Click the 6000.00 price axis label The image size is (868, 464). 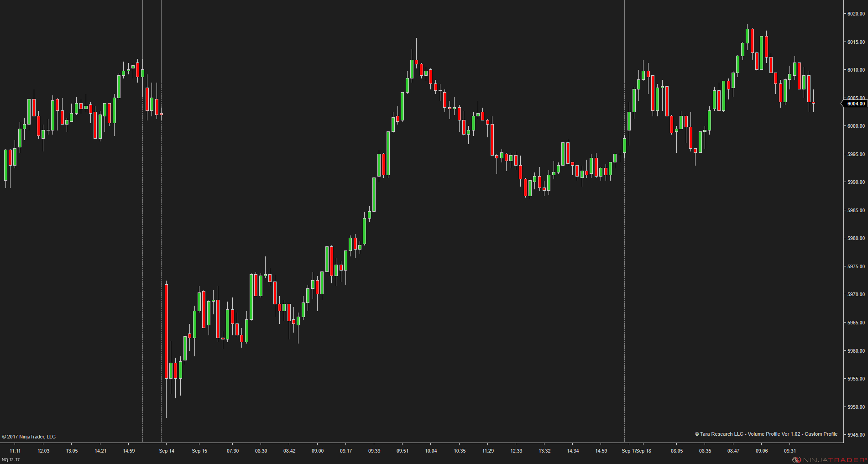[x=856, y=126]
